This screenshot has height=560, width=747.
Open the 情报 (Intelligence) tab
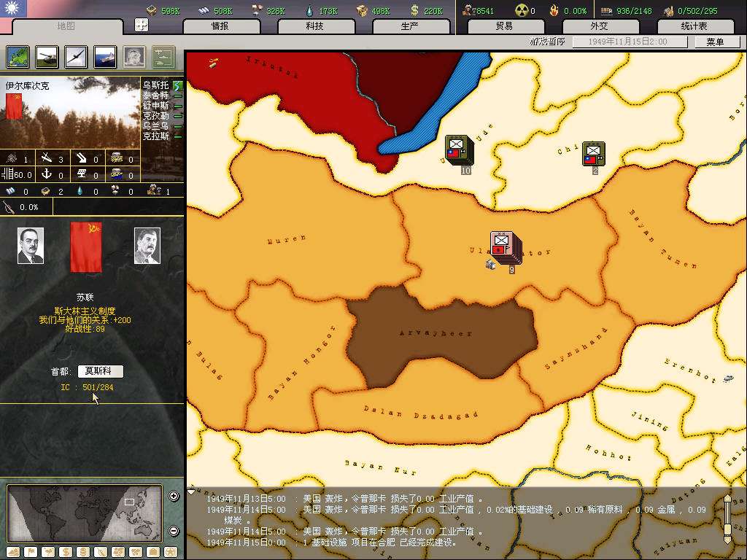pos(220,26)
